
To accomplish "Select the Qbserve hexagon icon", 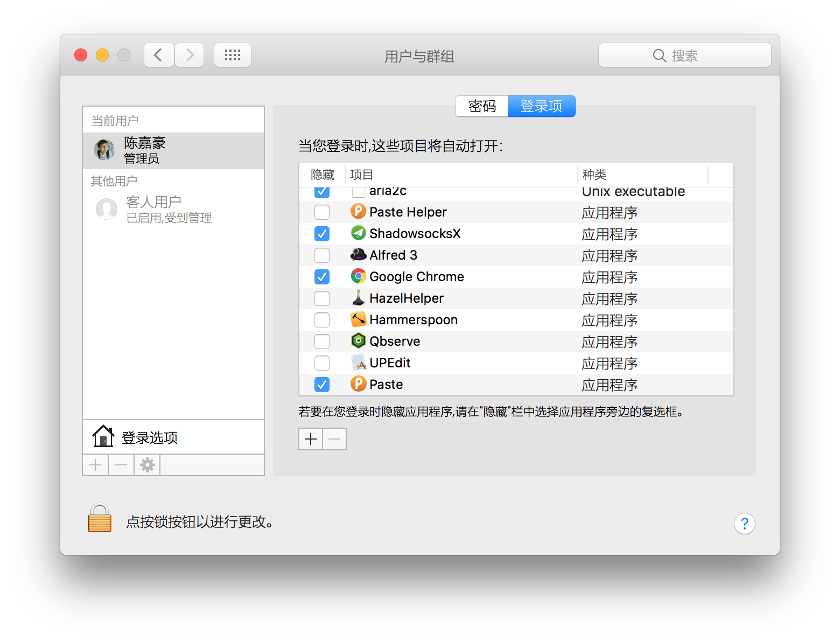I will click(x=358, y=341).
